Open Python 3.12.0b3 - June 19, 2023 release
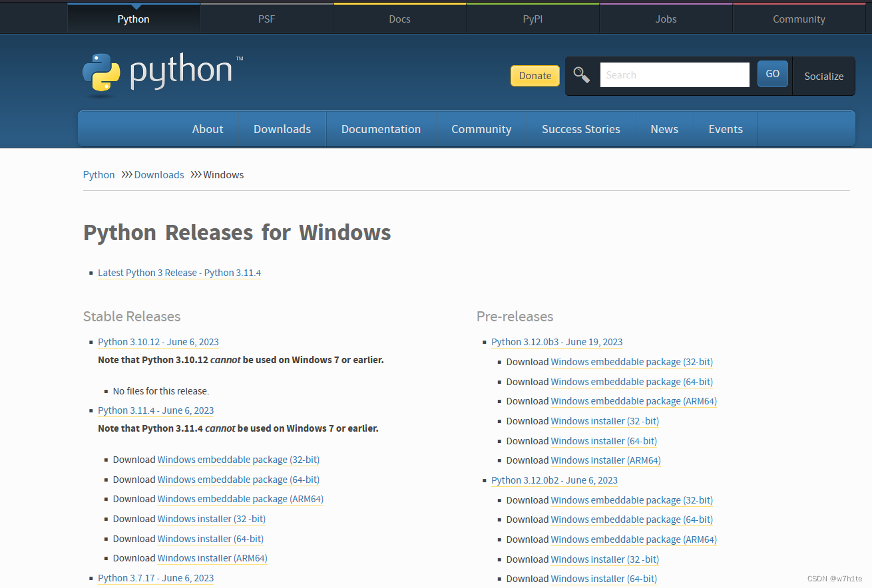872x588 pixels. pos(557,342)
